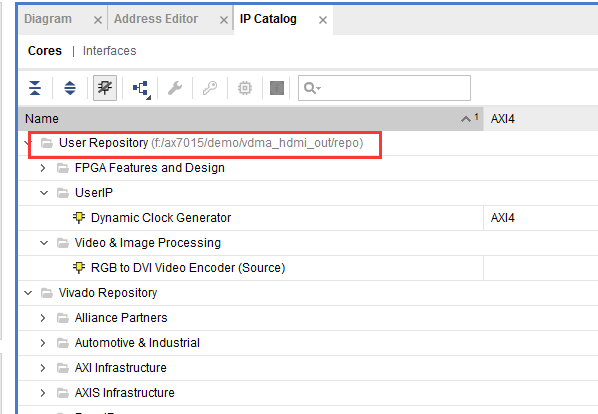
Task: Close the IP Catalog tab
Action: coord(323,20)
